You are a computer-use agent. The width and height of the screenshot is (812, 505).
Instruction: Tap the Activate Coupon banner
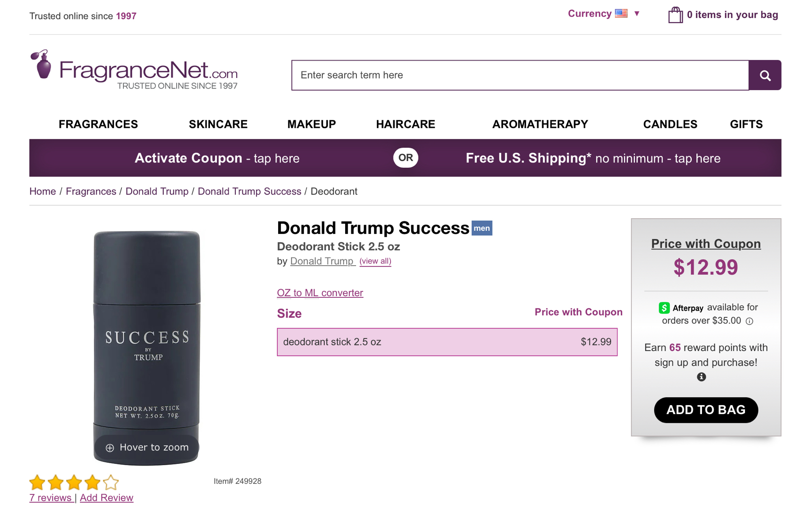(x=217, y=158)
